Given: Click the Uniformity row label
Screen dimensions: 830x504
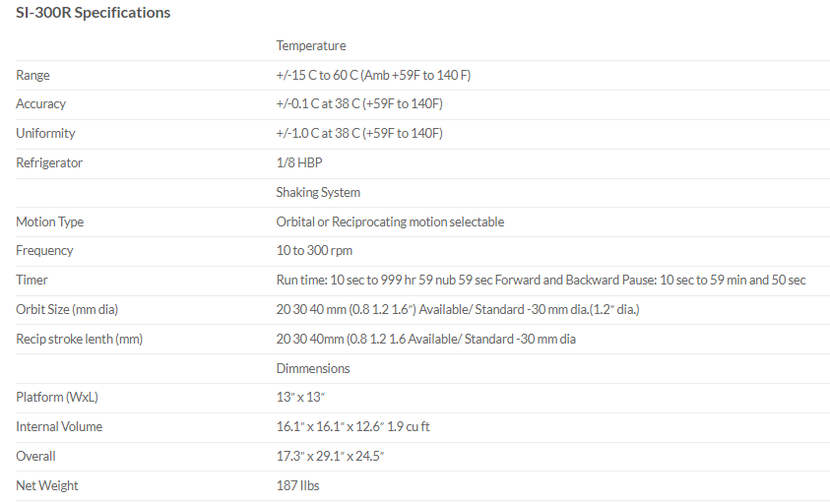Looking at the screenshot, I should tap(45, 134).
